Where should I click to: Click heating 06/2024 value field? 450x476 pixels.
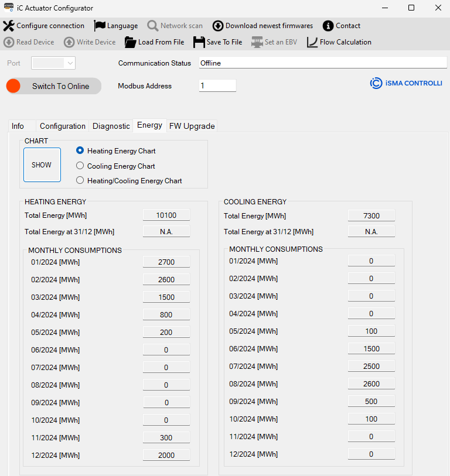pos(166,350)
